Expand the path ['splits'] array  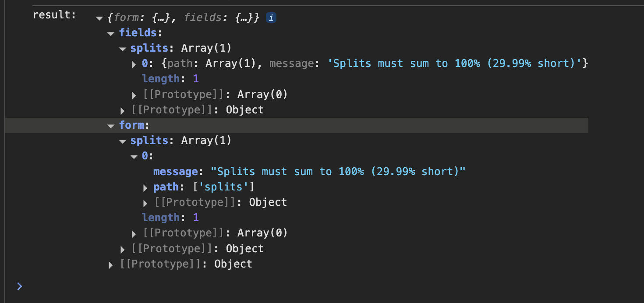145,188
